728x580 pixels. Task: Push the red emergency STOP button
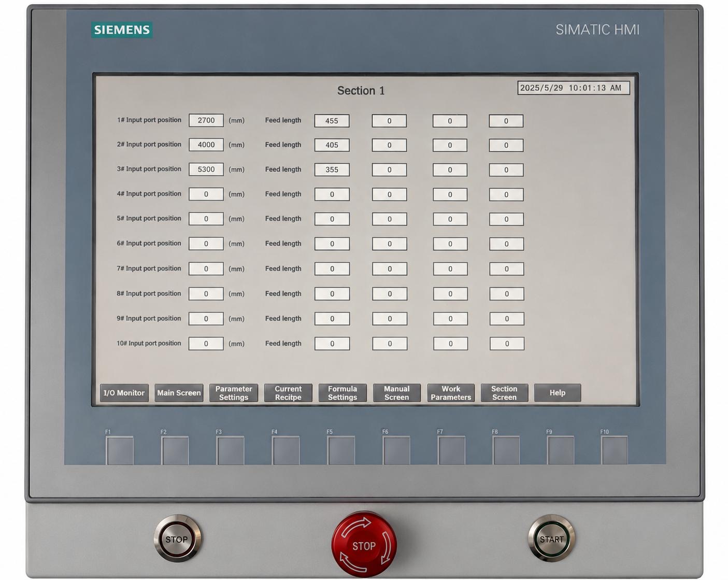coord(364,545)
